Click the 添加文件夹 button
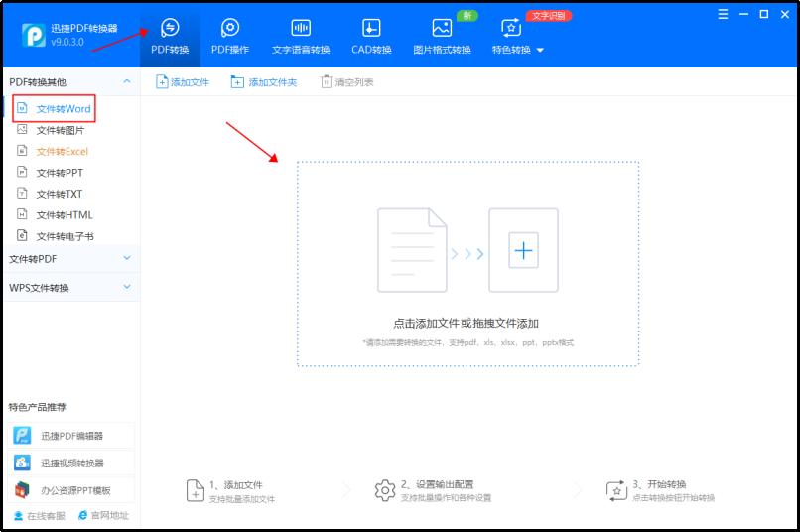This screenshot has width=800, height=532. coord(264,82)
